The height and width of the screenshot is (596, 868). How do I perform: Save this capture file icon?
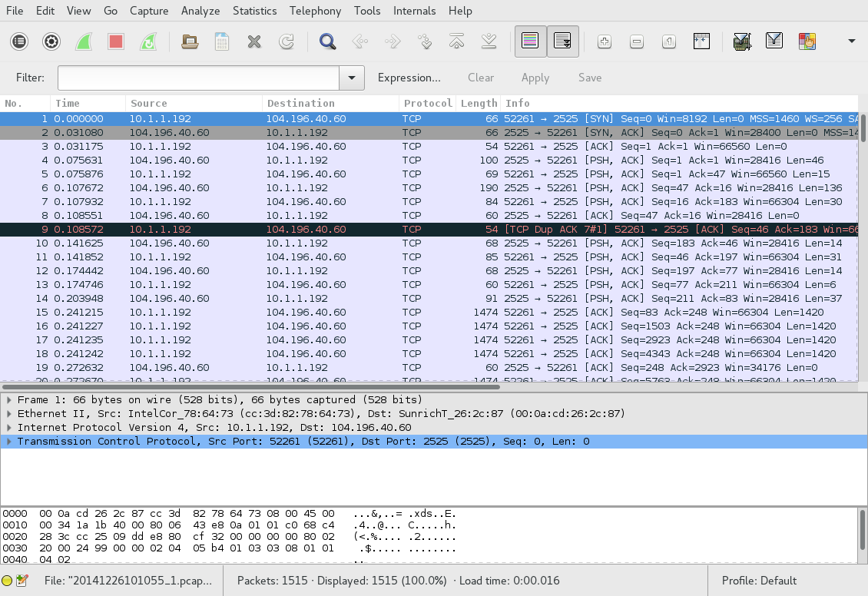point(222,41)
